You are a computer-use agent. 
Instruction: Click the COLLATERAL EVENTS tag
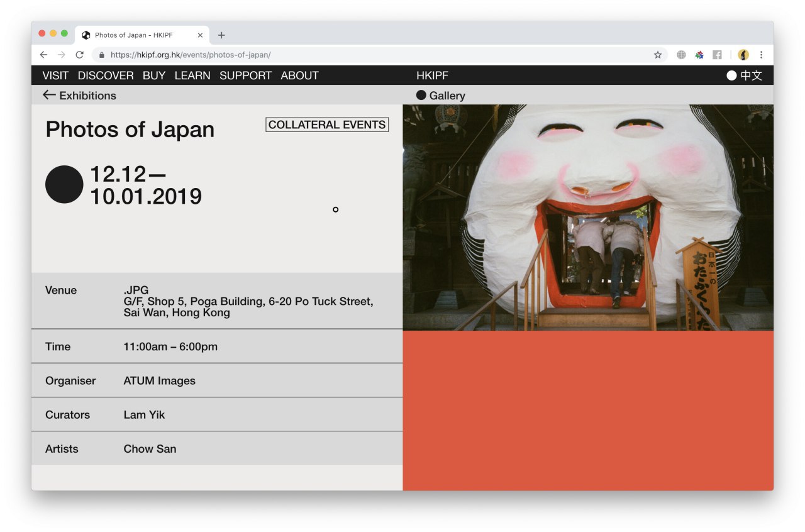(327, 125)
